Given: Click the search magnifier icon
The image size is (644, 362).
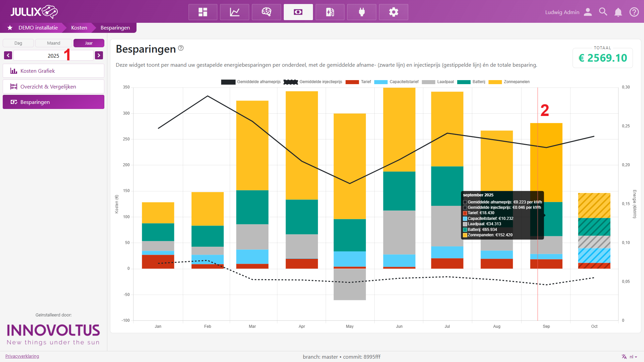Looking at the screenshot, I should coord(603,12).
